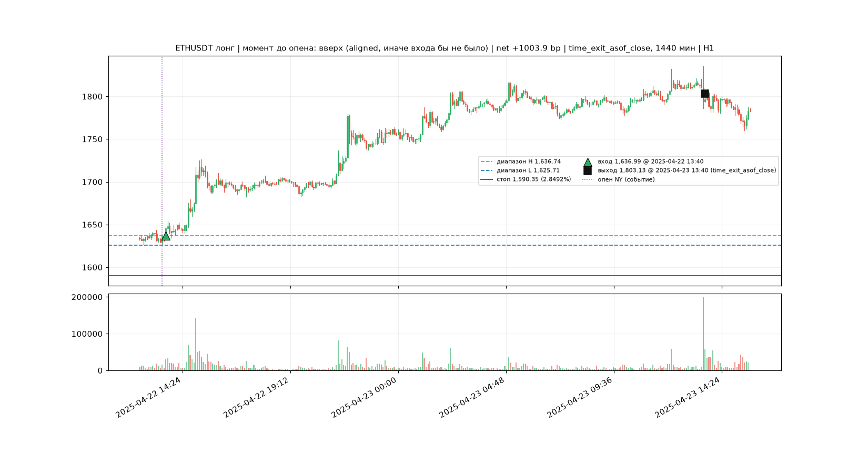
Task: Select legend entry starting with "выход 1,803.13"
Action: point(687,170)
